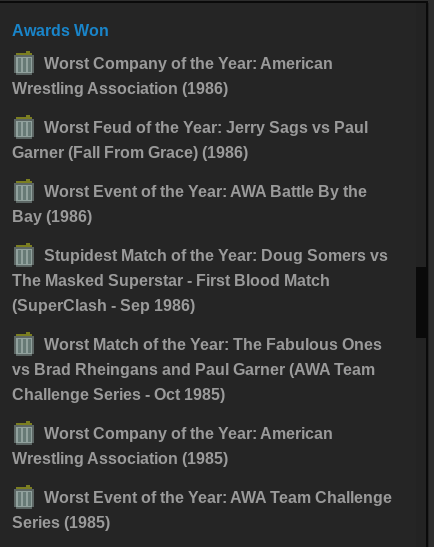Select Worst Event AWA Team Challenge Series 1985
Image resolution: width=434 pixels, height=547 pixels.
[202, 510]
